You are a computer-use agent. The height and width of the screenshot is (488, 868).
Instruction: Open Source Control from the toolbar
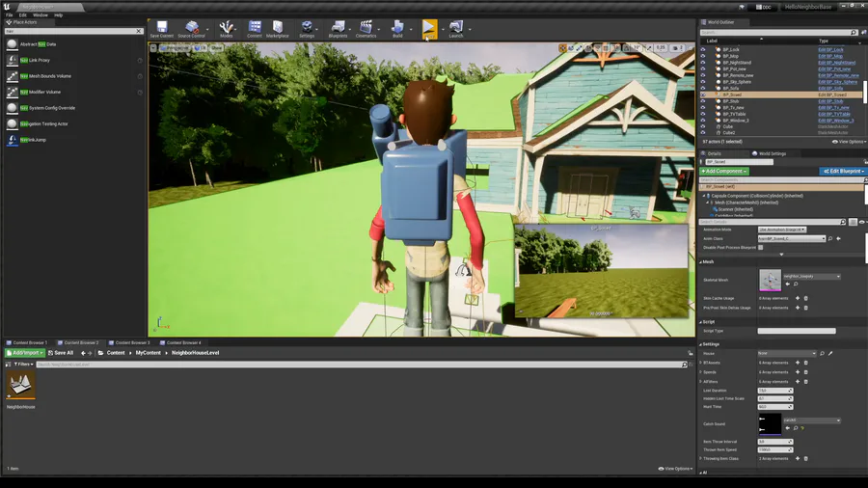192,29
